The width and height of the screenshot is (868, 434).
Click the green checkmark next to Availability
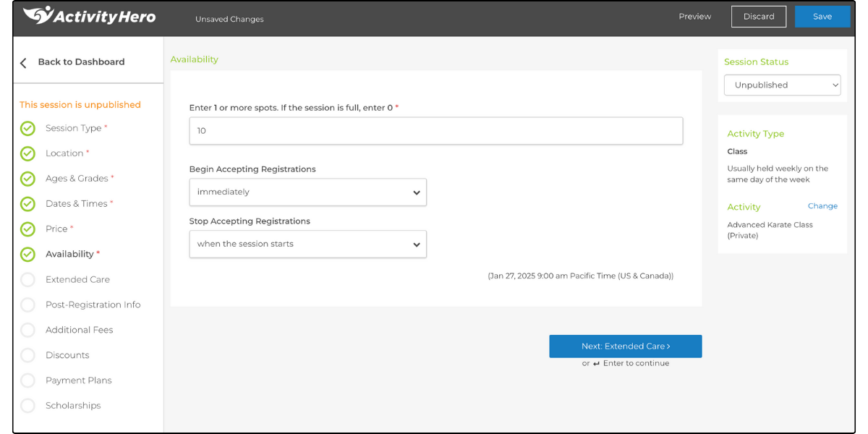tap(27, 255)
